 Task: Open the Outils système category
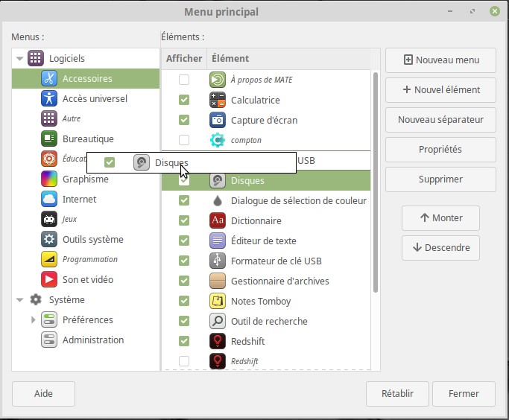click(x=92, y=239)
